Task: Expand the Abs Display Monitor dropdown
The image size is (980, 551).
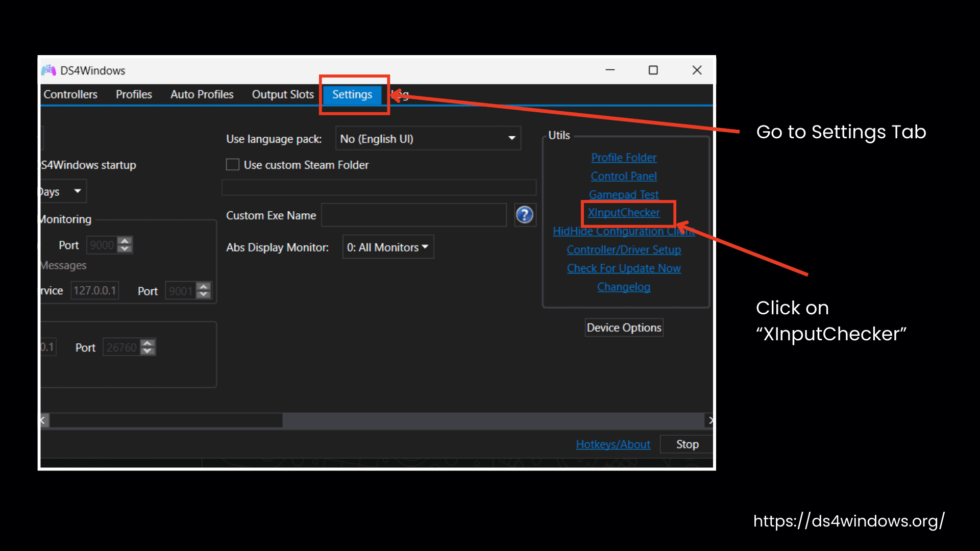Action: (x=388, y=247)
